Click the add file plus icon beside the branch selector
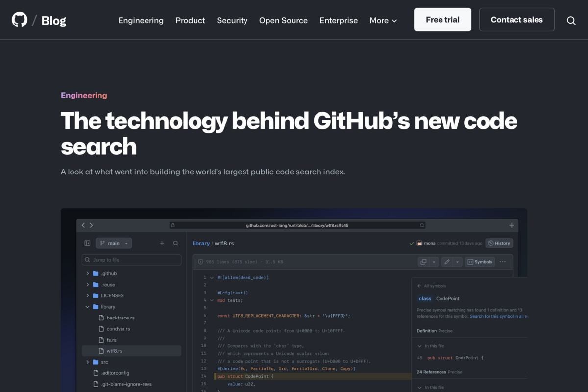The width and height of the screenshot is (588, 392). (162, 243)
